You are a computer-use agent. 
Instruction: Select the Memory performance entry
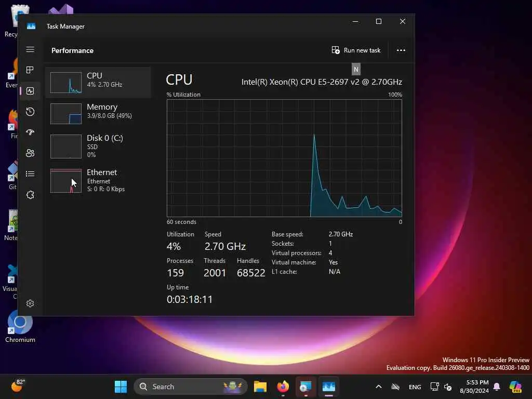click(x=98, y=114)
